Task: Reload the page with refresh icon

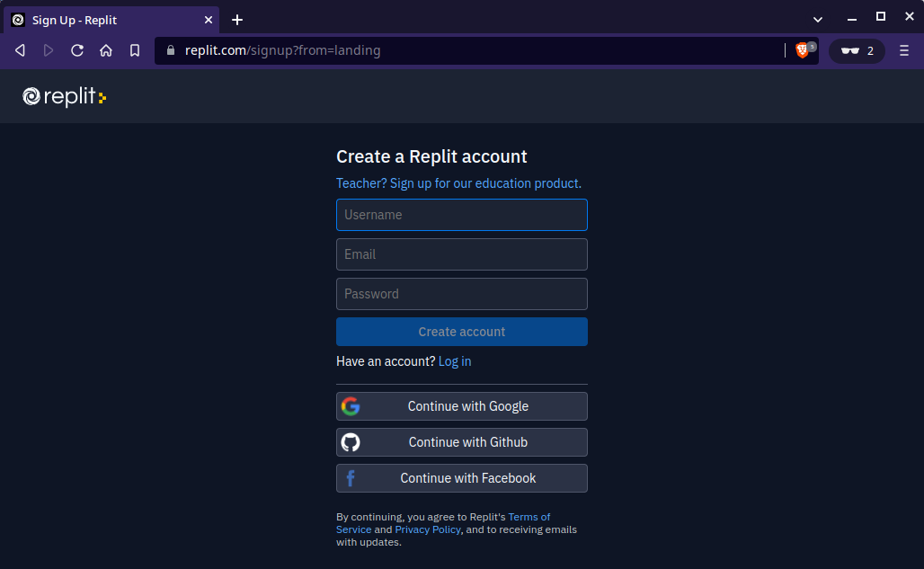Action: 77,51
